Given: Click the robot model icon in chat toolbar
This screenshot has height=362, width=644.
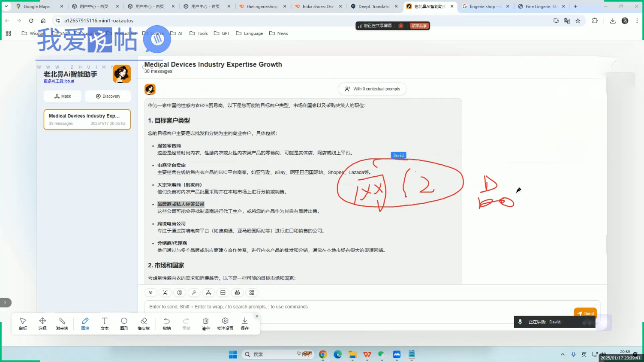Looking at the screenshot, I should pyautogui.click(x=237, y=293).
